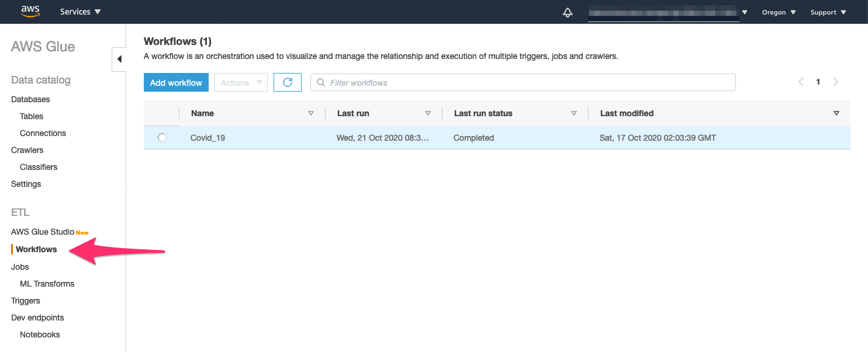
Task: Open the Support dropdown menu
Action: 828,12
